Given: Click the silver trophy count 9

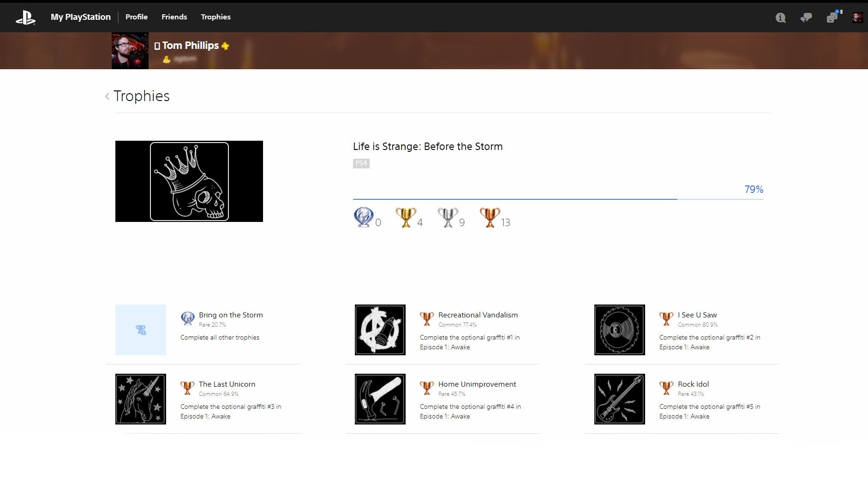Looking at the screenshot, I should [x=462, y=222].
